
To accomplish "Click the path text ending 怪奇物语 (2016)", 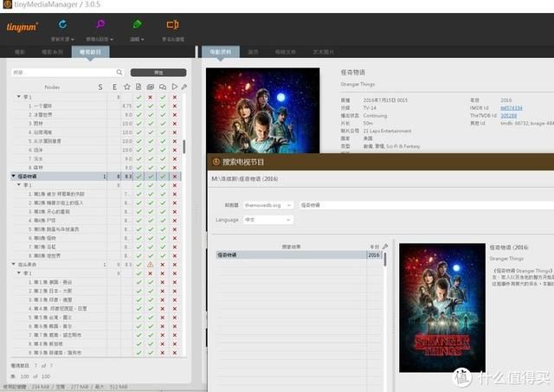I will pyautogui.click(x=244, y=179).
